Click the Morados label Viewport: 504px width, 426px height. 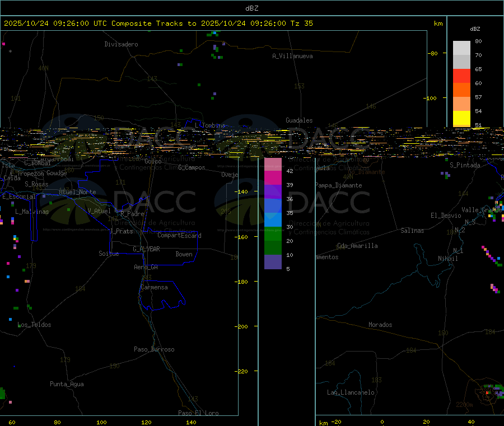[x=380, y=325]
